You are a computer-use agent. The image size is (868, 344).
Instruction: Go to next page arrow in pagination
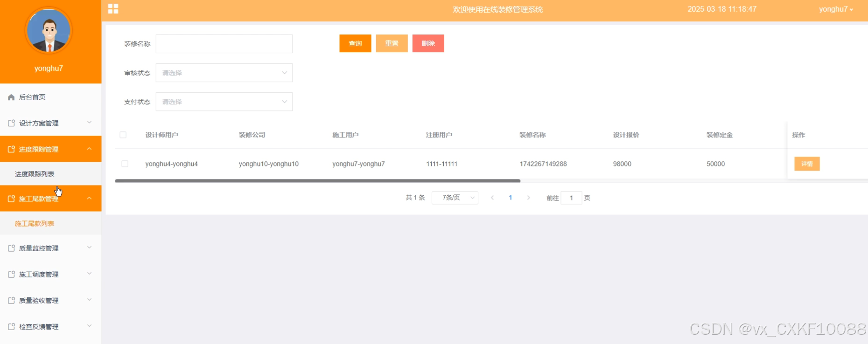pos(528,198)
